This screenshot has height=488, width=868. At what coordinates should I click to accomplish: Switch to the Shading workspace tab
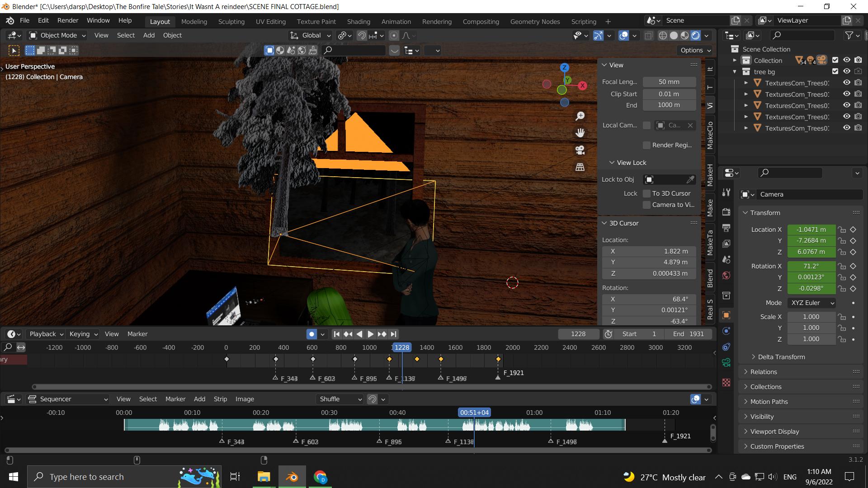[x=359, y=21]
